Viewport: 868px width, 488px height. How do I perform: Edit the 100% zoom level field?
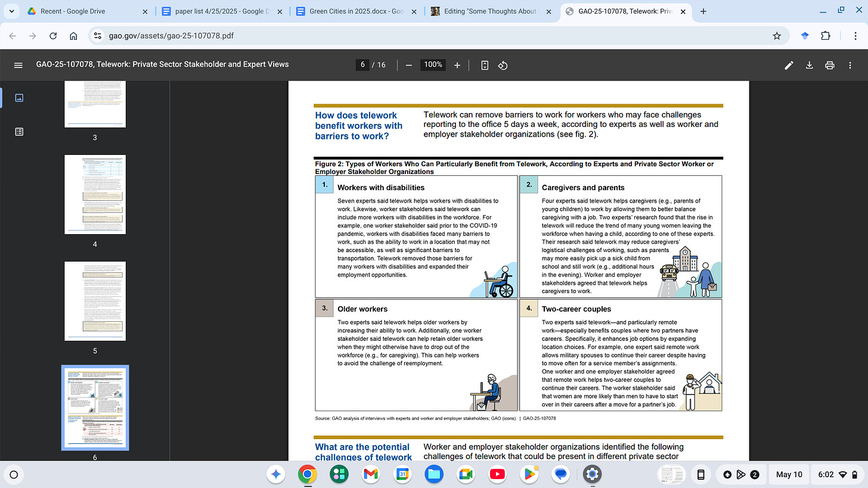pyautogui.click(x=432, y=65)
